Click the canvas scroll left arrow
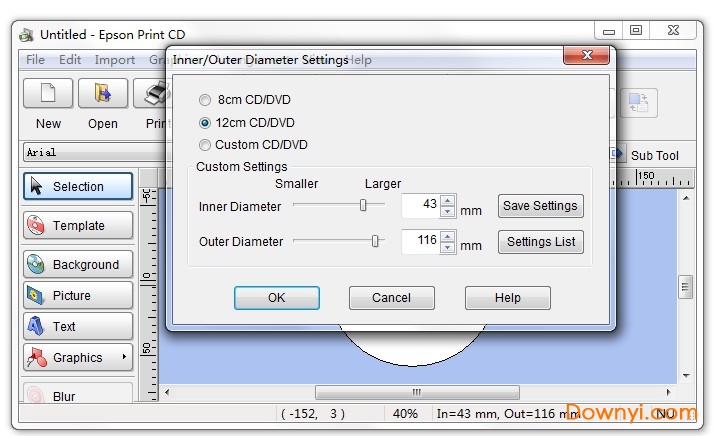 tap(167, 392)
